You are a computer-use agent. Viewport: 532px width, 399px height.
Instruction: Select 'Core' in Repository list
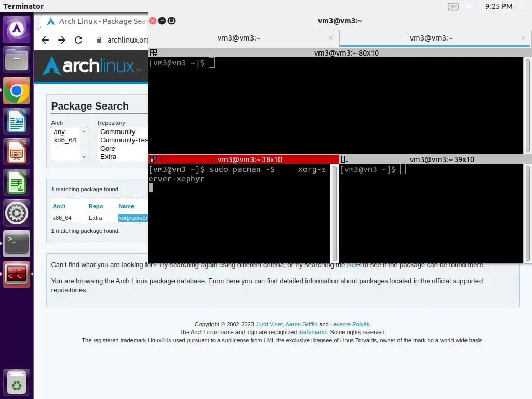click(108, 149)
